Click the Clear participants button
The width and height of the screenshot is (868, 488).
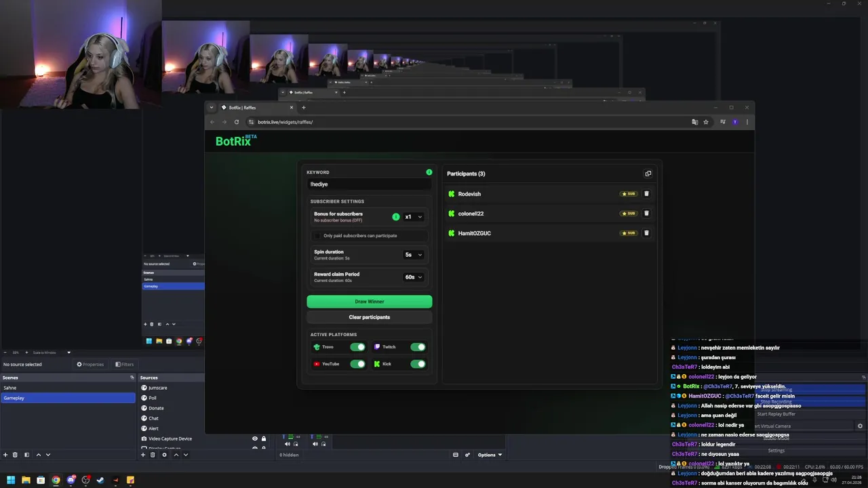tap(370, 317)
